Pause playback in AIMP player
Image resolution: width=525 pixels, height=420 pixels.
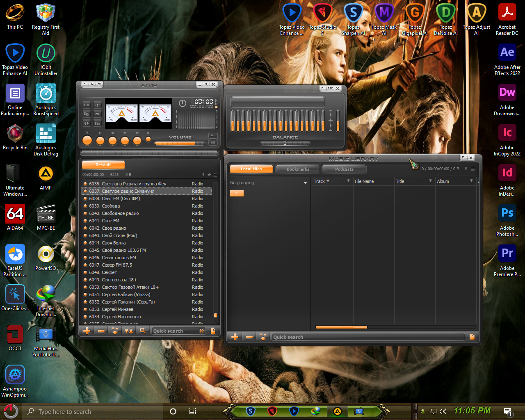point(100,141)
